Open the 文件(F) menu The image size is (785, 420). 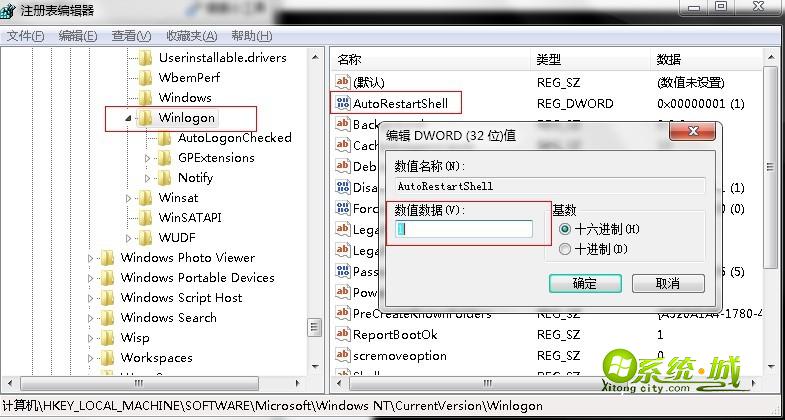pos(26,36)
